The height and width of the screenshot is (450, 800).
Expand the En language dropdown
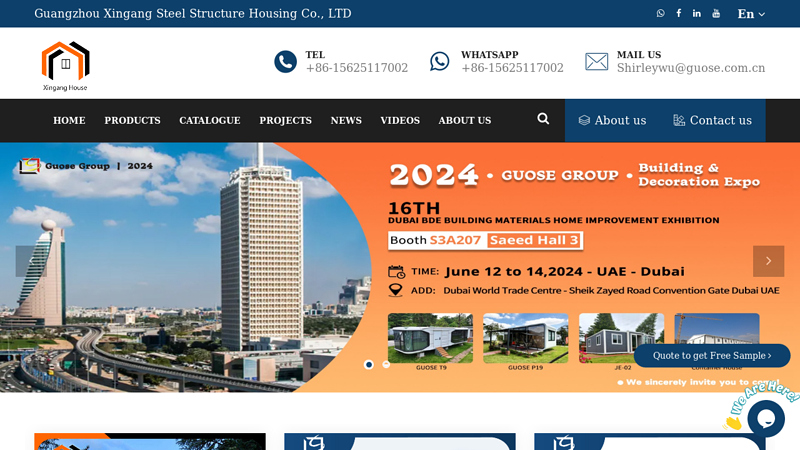click(751, 14)
